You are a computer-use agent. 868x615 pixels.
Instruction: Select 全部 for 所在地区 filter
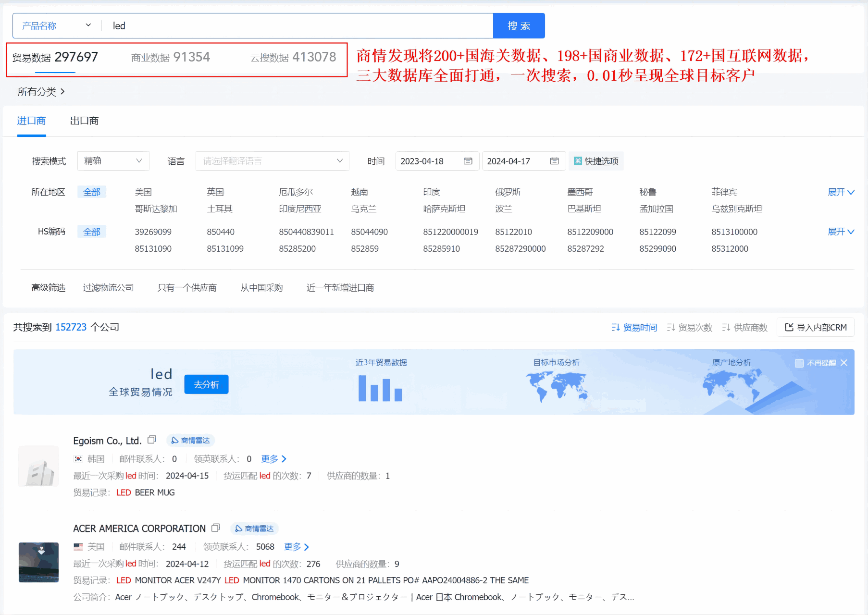coord(91,191)
